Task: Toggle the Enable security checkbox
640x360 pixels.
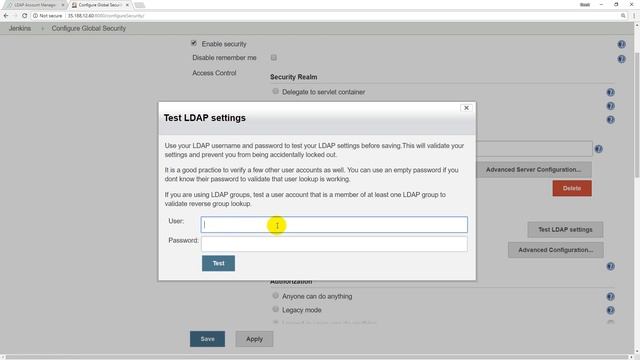Action: (194, 43)
